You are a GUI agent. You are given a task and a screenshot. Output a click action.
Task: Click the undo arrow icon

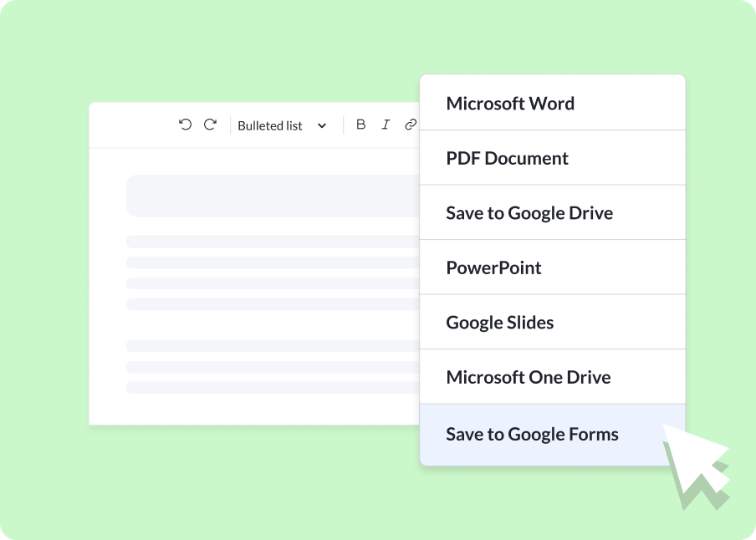[185, 125]
